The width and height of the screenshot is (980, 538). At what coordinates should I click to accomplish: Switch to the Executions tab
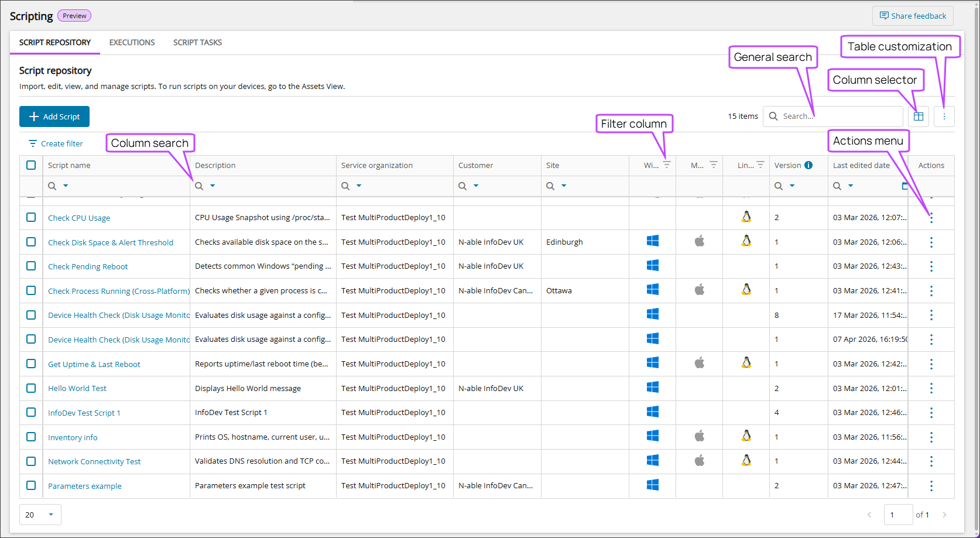[x=132, y=43]
